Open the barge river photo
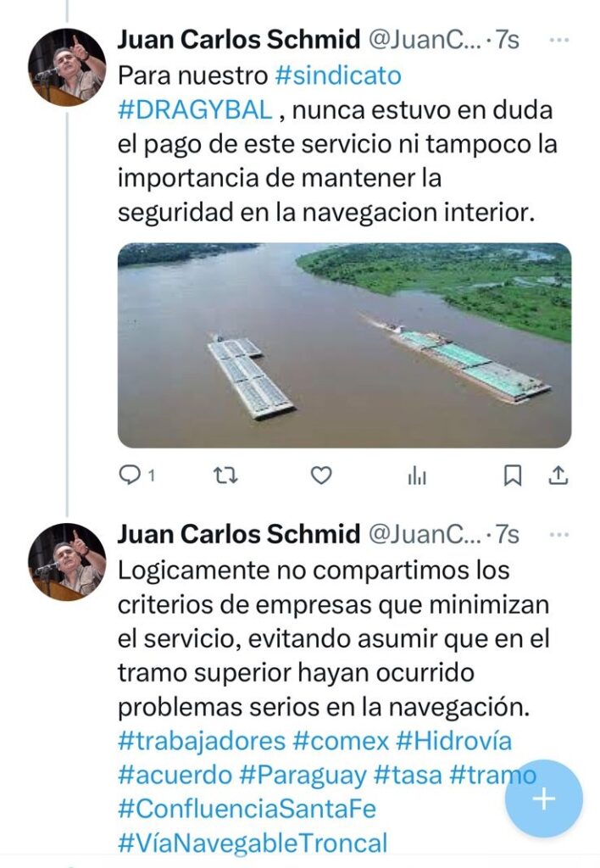600x868 pixels. (344, 346)
